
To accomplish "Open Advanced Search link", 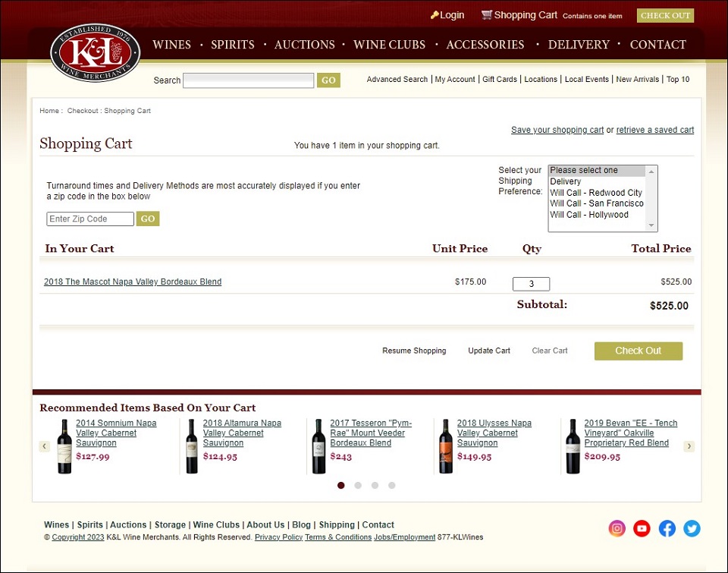I will point(397,80).
